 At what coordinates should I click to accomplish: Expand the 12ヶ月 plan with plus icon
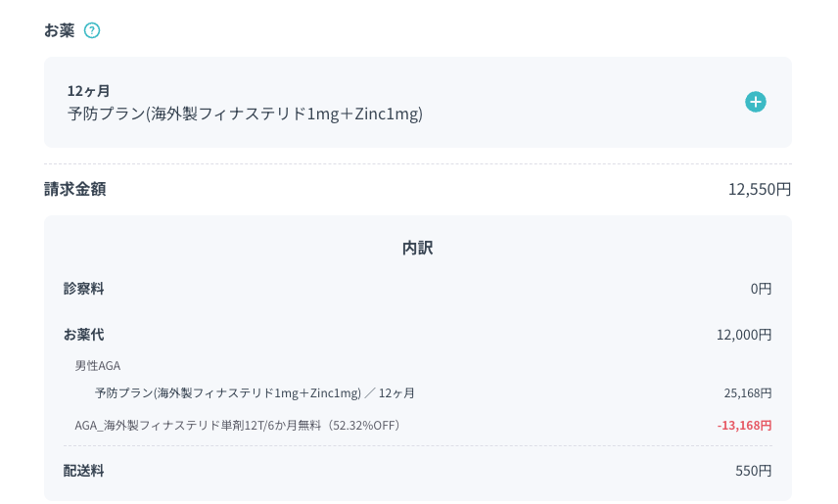755,102
